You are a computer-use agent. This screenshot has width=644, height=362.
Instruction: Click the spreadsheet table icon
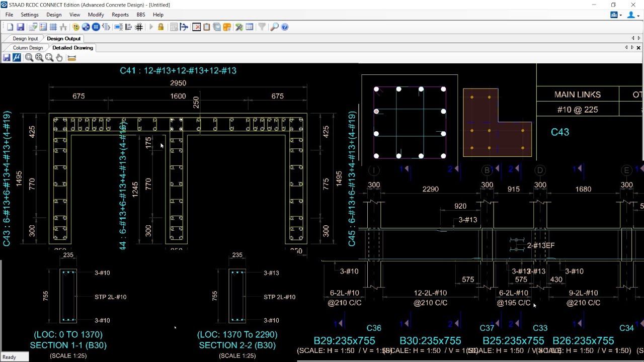pos(249,27)
